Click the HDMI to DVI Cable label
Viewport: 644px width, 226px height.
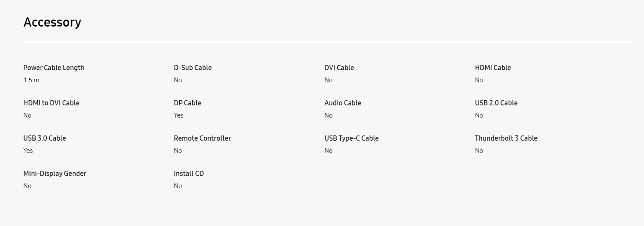coord(51,103)
